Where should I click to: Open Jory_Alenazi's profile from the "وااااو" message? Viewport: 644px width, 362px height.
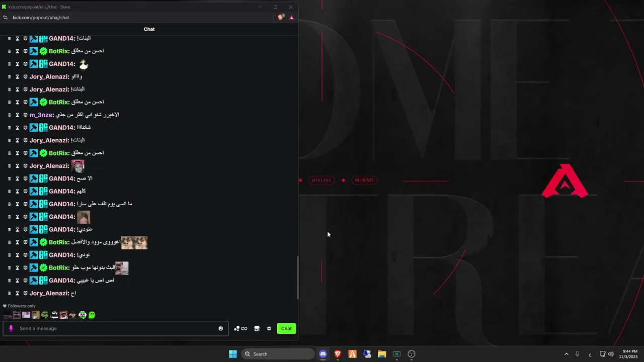48,77
